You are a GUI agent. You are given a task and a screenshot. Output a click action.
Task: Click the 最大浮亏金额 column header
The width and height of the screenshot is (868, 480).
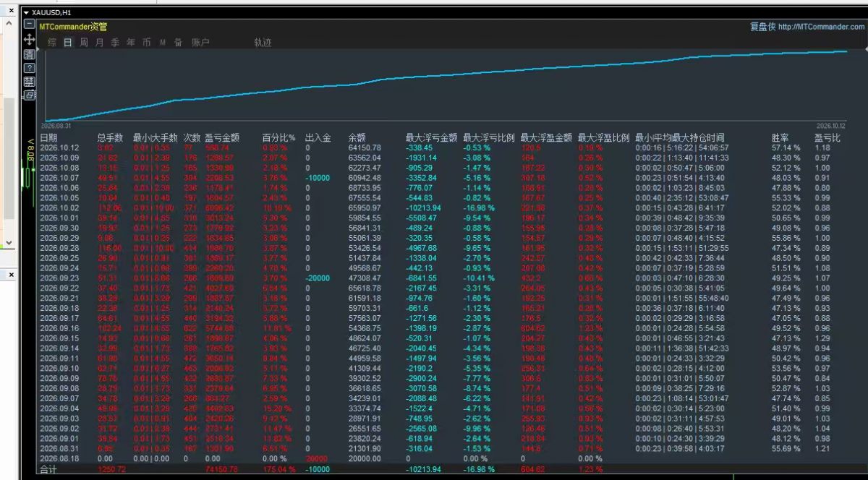pyautogui.click(x=432, y=137)
